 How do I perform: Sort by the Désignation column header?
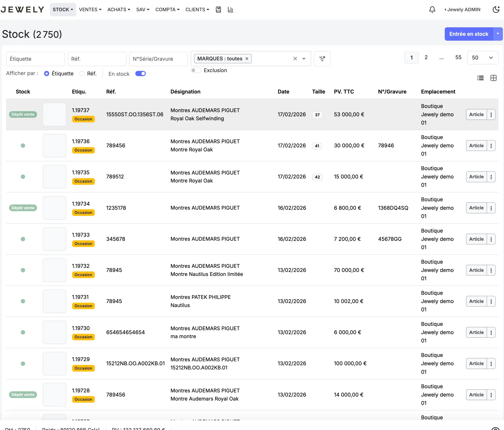pyautogui.click(x=185, y=92)
